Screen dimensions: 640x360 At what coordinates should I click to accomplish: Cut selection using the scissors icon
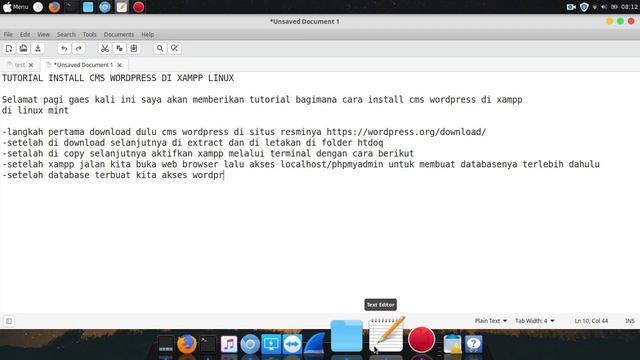[104, 49]
